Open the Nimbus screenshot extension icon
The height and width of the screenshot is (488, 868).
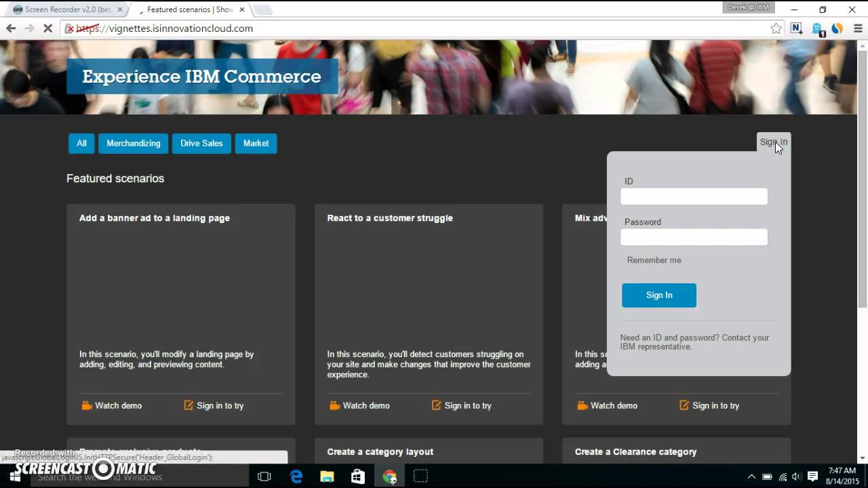pyautogui.click(x=796, y=28)
